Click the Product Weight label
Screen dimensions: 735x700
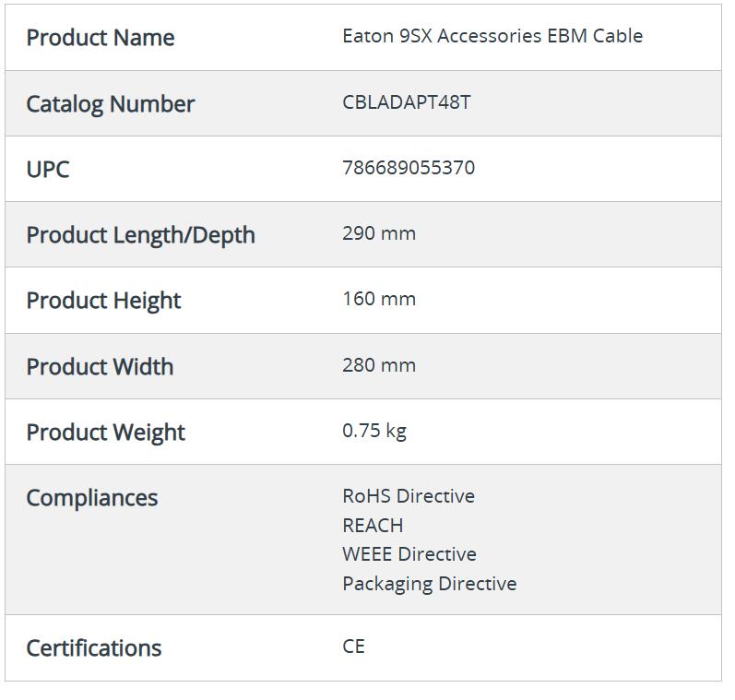pos(105,432)
